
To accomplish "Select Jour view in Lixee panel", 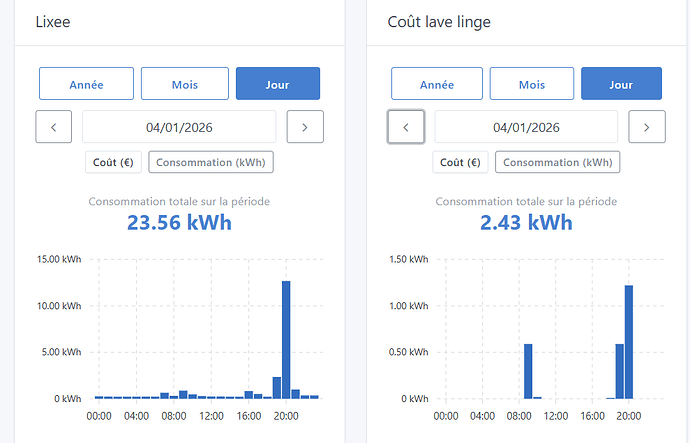I will (x=278, y=84).
